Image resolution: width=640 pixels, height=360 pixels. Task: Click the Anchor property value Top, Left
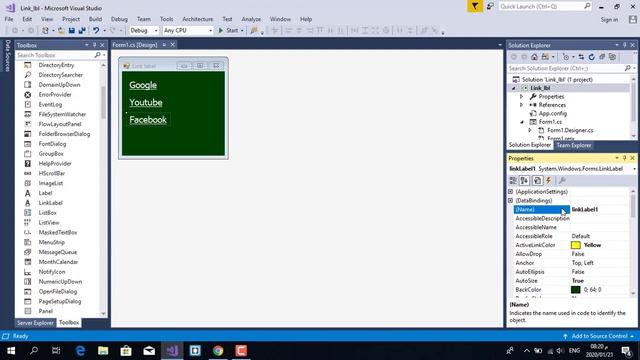point(582,263)
